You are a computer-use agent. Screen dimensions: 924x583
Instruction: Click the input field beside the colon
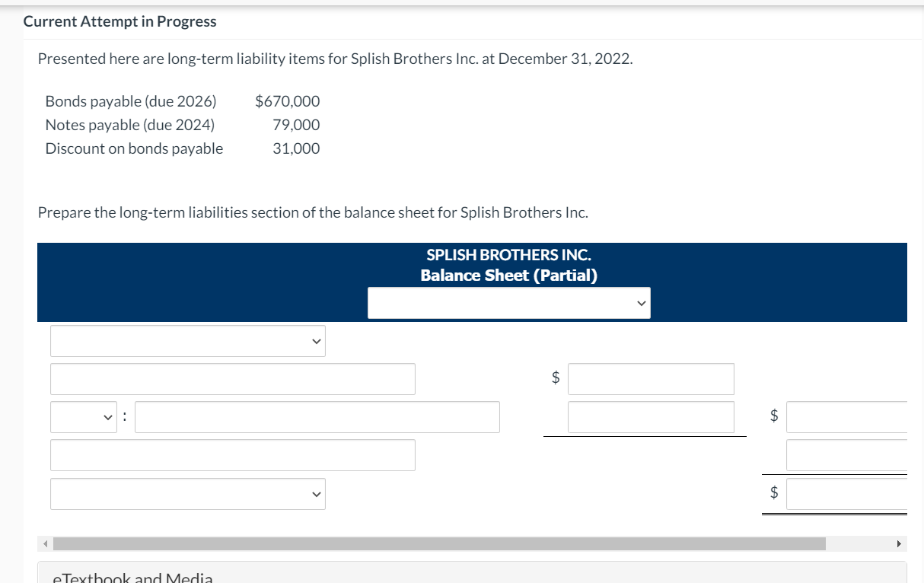point(316,417)
